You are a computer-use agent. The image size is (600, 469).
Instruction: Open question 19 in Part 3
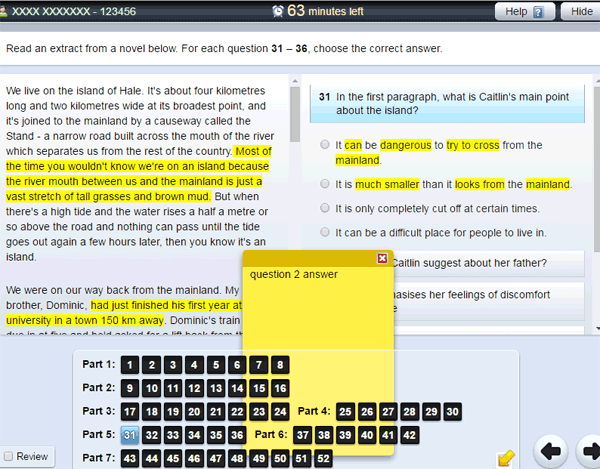pyautogui.click(x=173, y=412)
